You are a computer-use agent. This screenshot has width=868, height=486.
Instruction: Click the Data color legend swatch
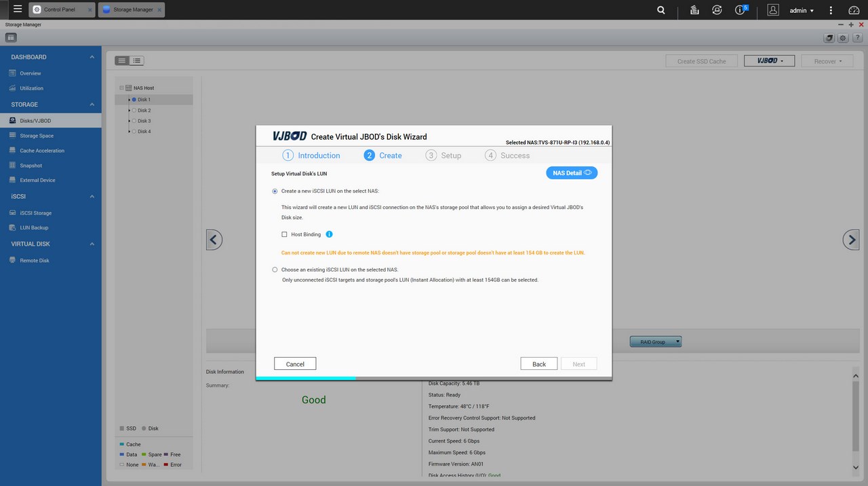(121, 454)
